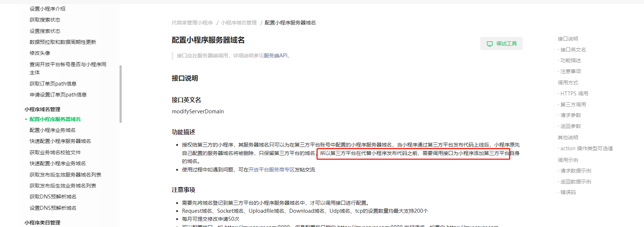Open the 调试工具 debug tool button
This screenshot has width=644, height=227.
click(501, 43)
